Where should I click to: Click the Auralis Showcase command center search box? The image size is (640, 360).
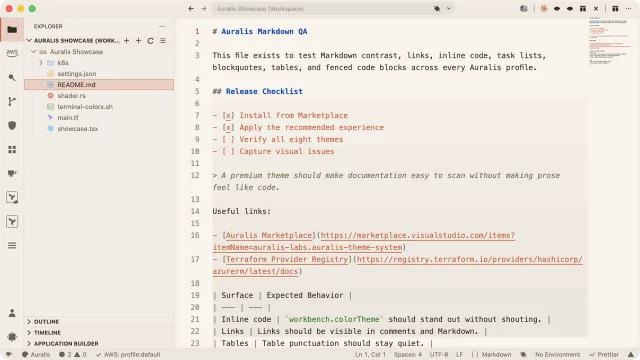(x=333, y=9)
